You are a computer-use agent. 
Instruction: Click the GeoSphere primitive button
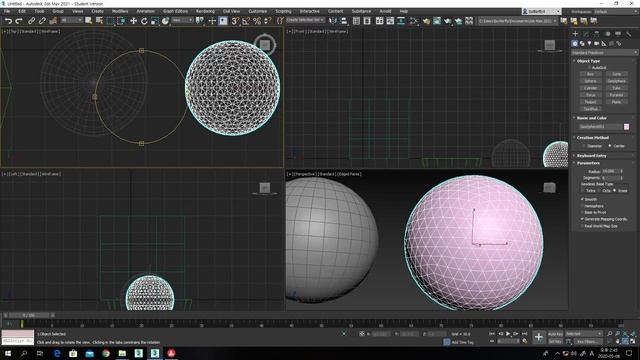tap(616, 81)
